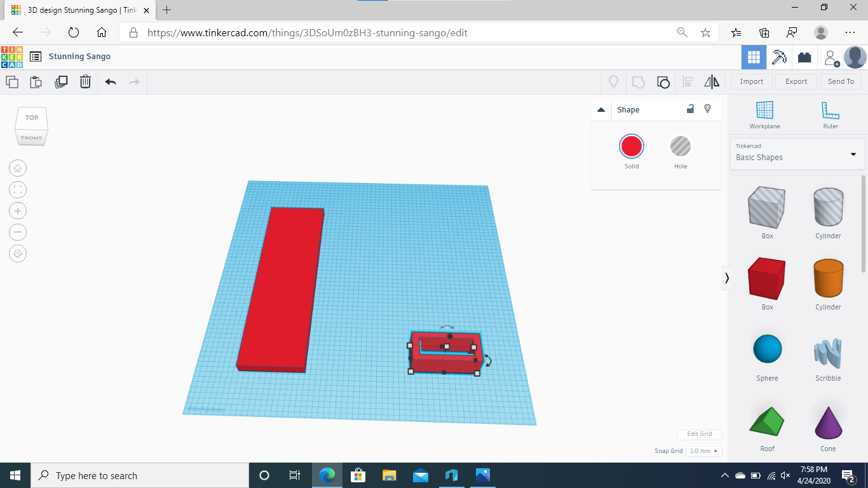This screenshot has width=868, height=488.
Task: Add this page to favorites star
Action: pyautogui.click(x=705, y=32)
